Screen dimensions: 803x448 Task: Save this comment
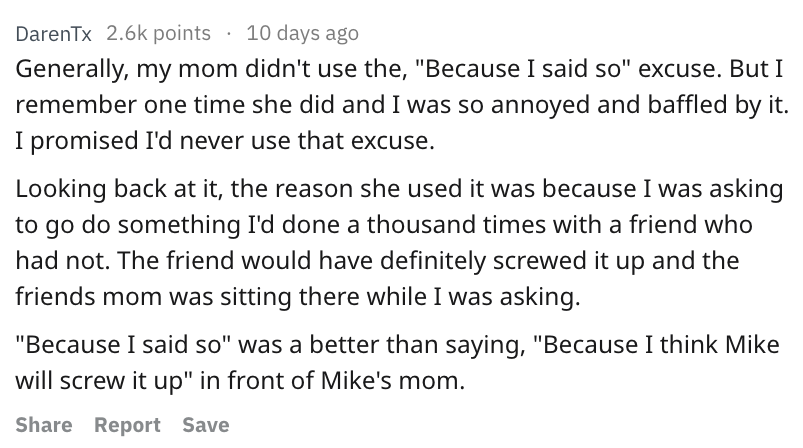(206, 425)
